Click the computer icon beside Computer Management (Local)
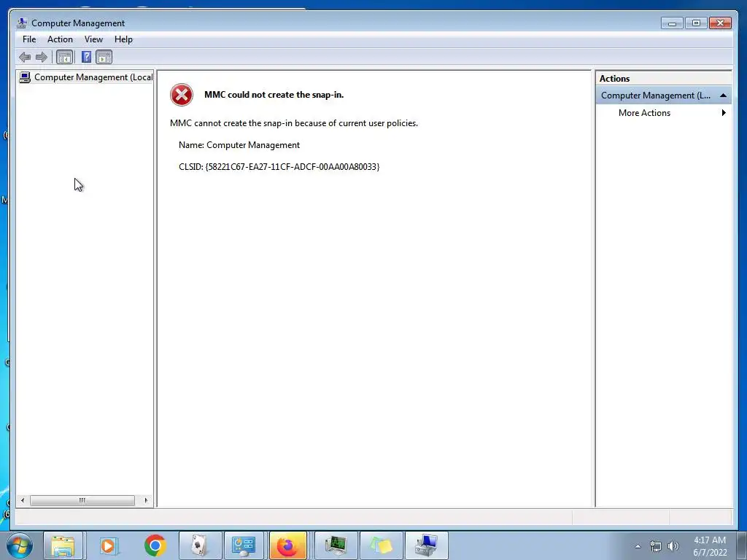The image size is (747, 560). pos(25,77)
